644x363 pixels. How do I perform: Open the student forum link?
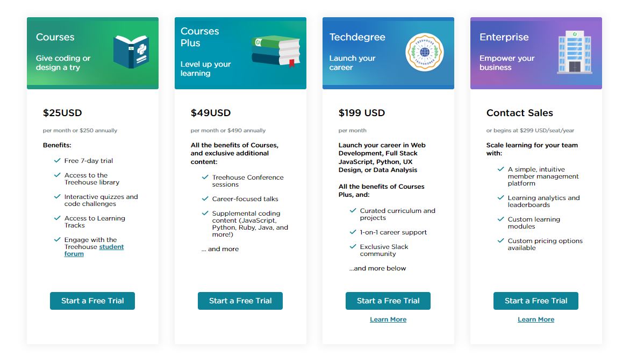(94, 251)
